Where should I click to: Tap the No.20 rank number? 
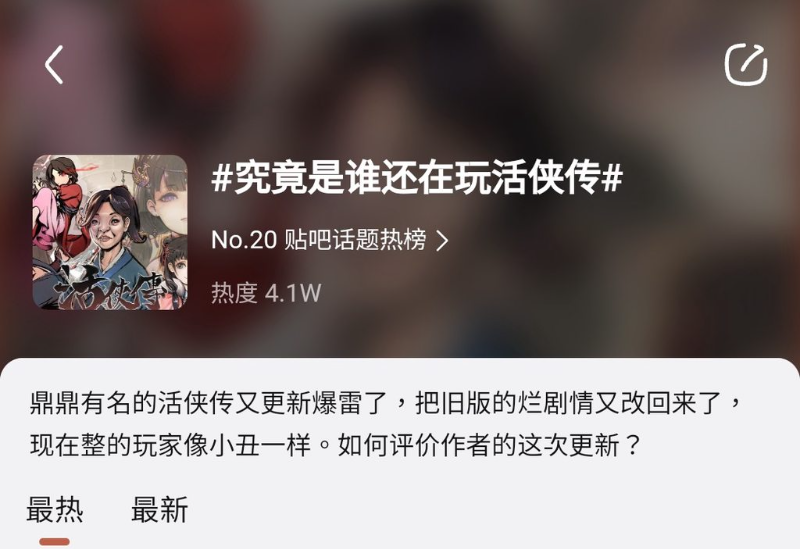tap(244, 240)
